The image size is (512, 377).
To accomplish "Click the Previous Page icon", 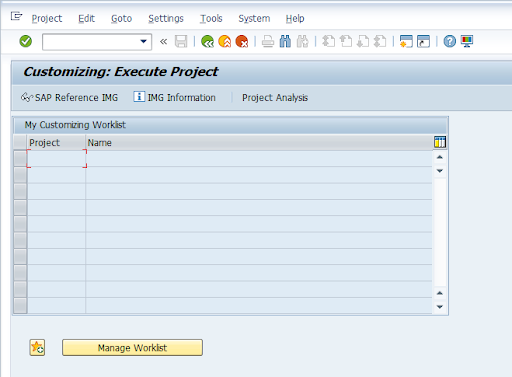I will coord(346,42).
